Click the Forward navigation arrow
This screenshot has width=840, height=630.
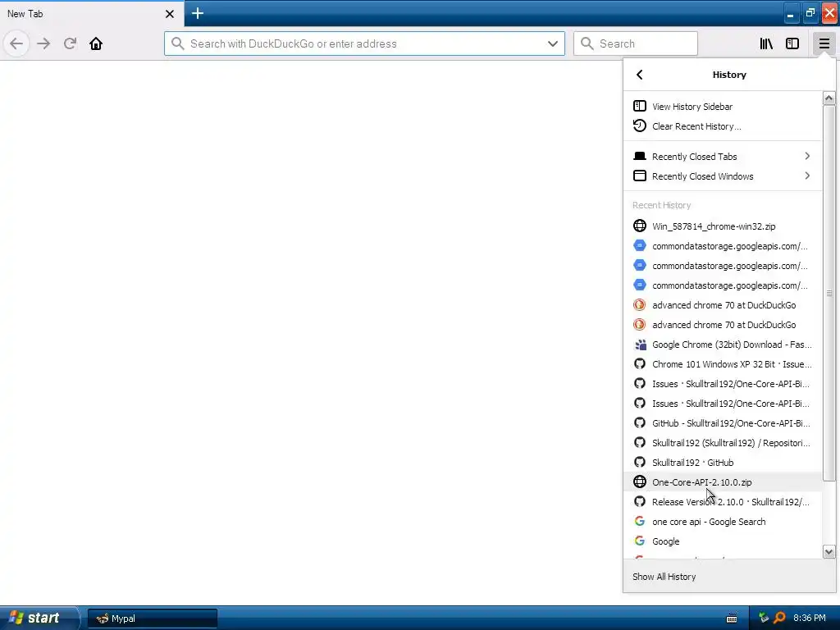tap(43, 43)
